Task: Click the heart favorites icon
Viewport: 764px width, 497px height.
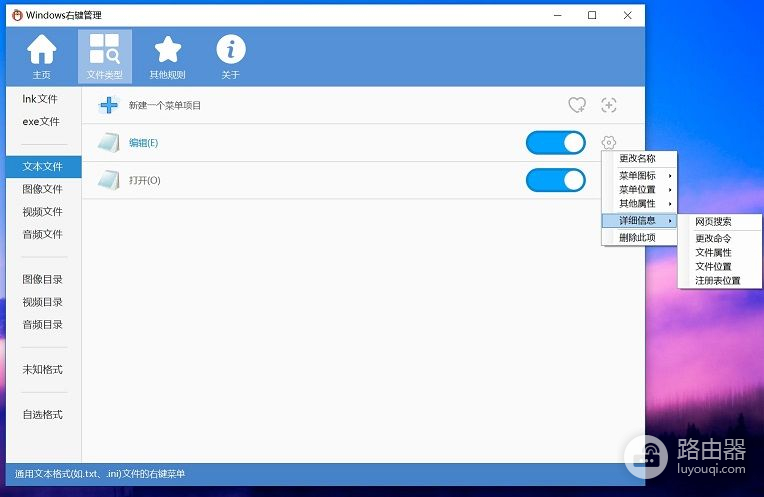Action: [x=577, y=105]
